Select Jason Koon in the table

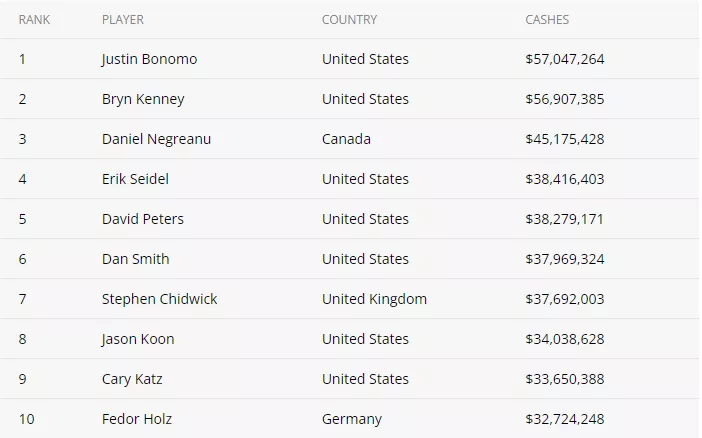(x=138, y=339)
